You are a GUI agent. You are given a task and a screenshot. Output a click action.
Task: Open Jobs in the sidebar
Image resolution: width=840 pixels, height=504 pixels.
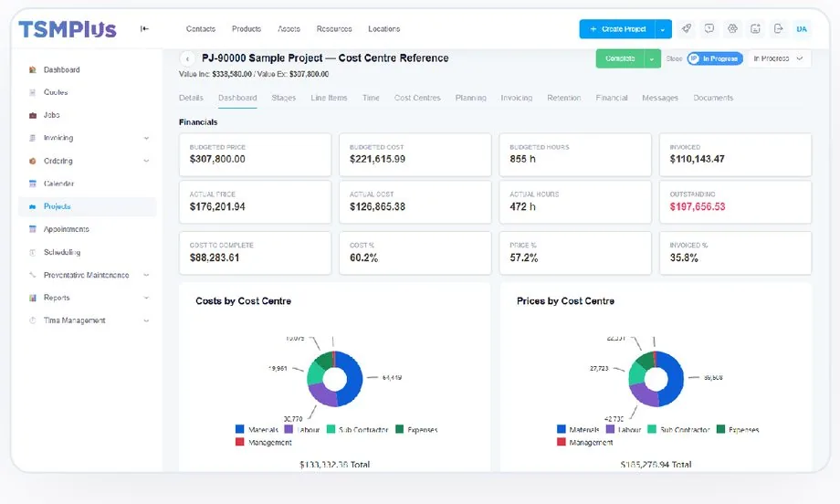click(52, 115)
